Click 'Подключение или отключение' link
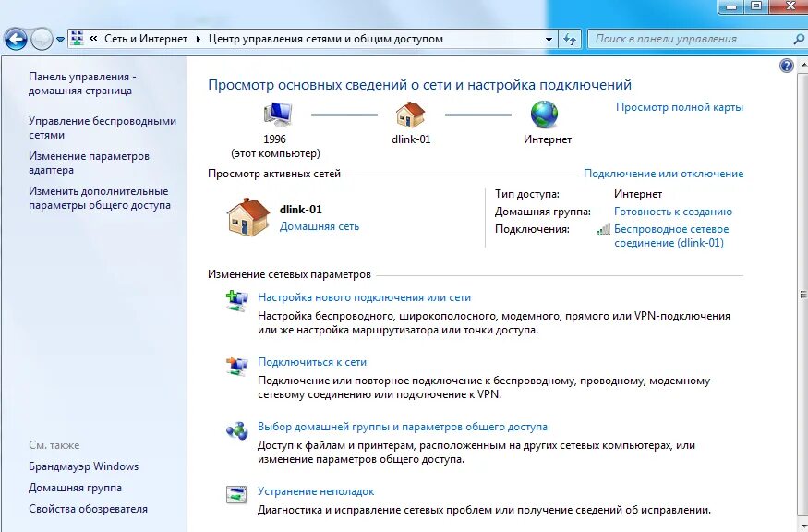Image resolution: width=808 pixels, height=532 pixels. pos(664,174)
